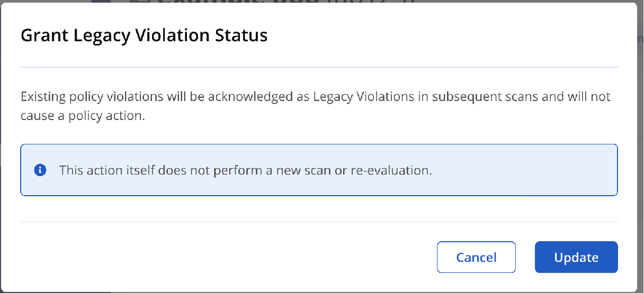Click the phrase 'cause a policy action'

pos(82,116)
